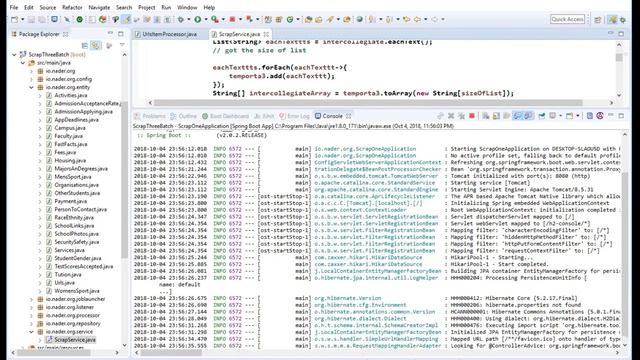Screen dimensions: 640x360
Task: Toggle Link with Editor in Package Explorer
Action: (x=96, y=45)
